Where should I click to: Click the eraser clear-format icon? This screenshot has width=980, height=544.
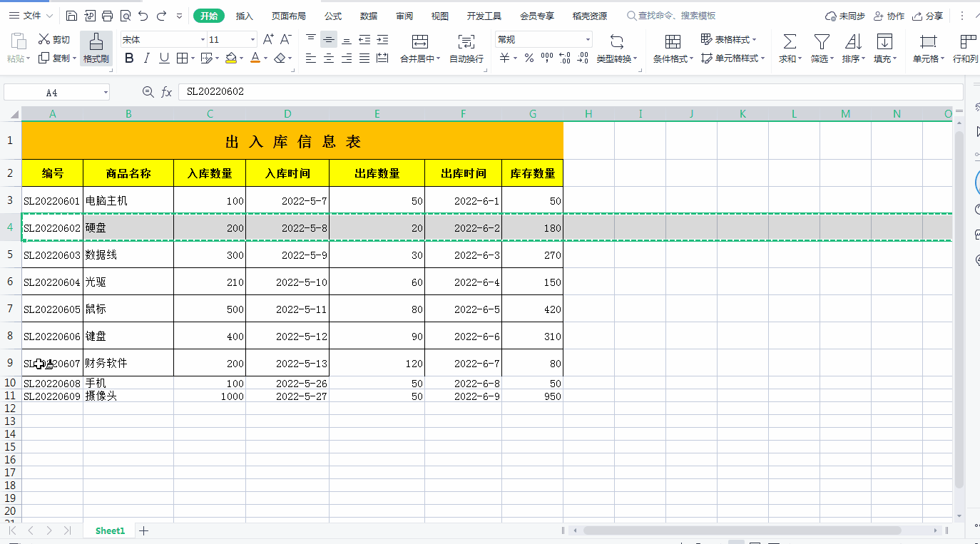click(x=280, y=58)
